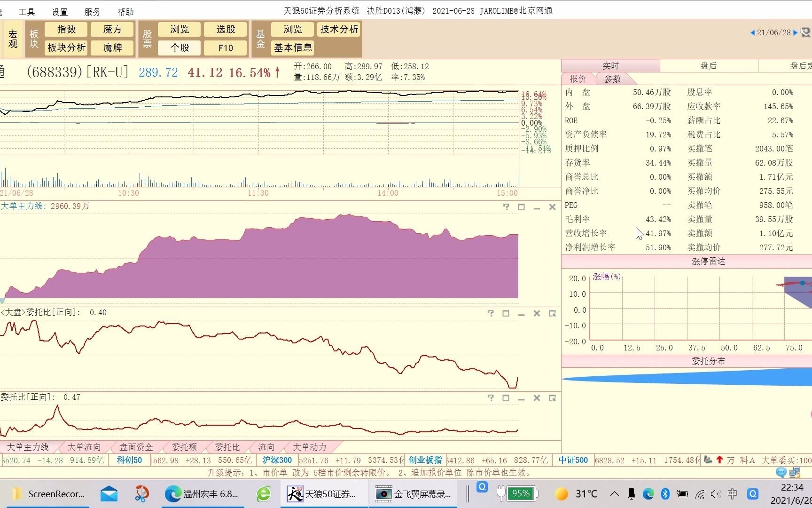Go to previous date arrow before 21/06/28
The image size is (812, 508).
pyautogui.click(x=752, y=32)
